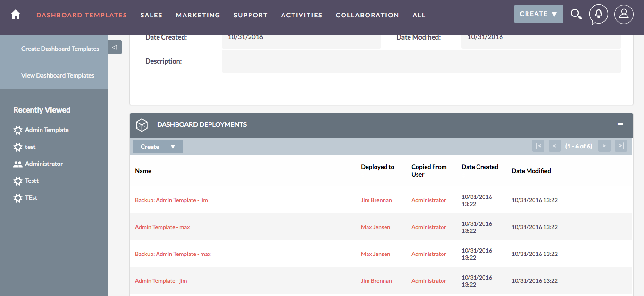The height and width of the screenshot is (296, 644).
Task: Open the Collaboration menu
Action: click(x=367, y=15)
